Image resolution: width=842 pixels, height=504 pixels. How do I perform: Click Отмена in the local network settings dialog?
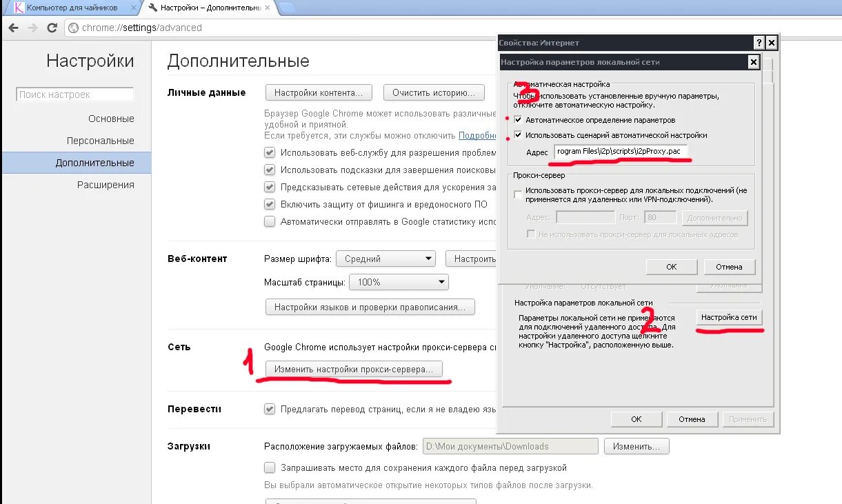729,267
